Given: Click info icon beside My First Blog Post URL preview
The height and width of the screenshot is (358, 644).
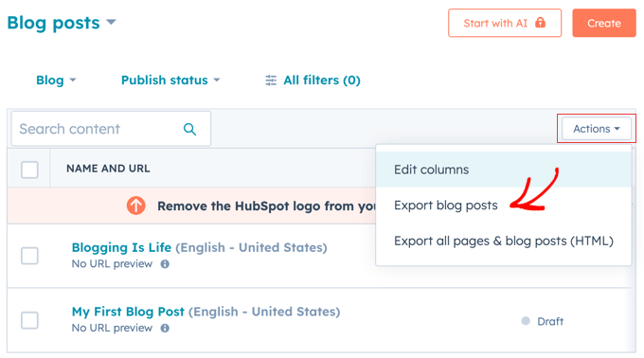Looking at the screenshot, I should click(x=165, y=328).
